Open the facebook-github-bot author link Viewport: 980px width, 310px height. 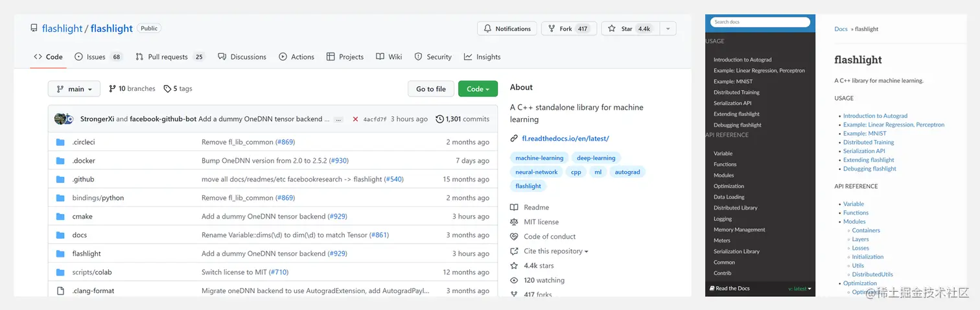[x=163, y=119]
